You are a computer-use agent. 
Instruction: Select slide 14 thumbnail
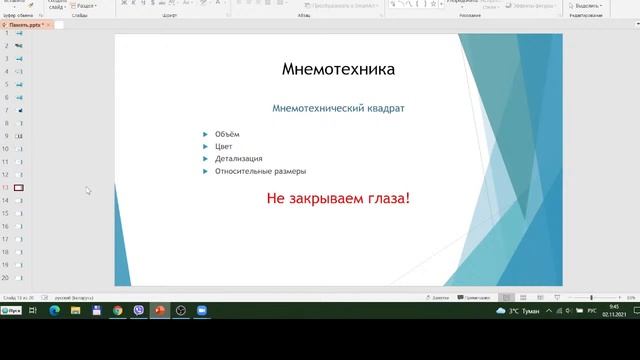pyautogui.click(x=19, y=200)
